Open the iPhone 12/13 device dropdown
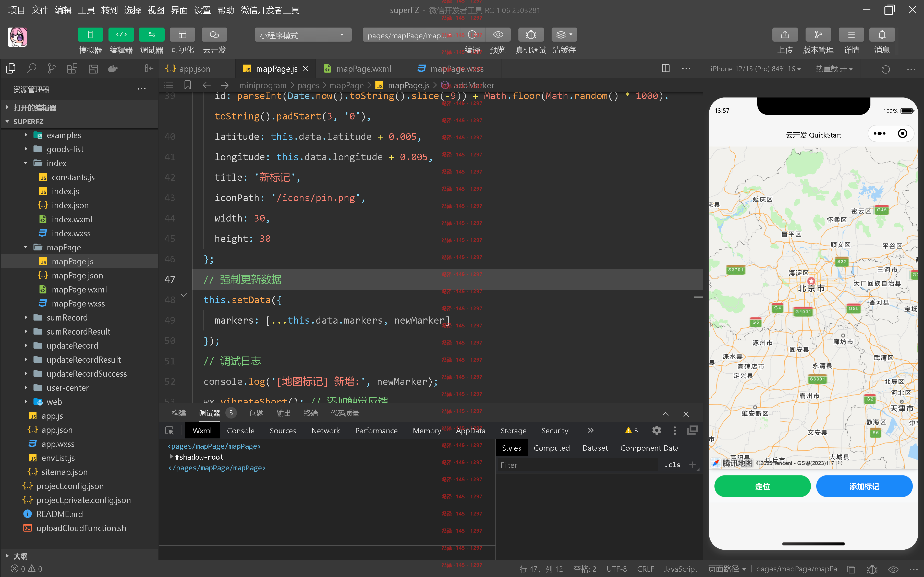The image size is (924, 577). (x=755, y=69)
